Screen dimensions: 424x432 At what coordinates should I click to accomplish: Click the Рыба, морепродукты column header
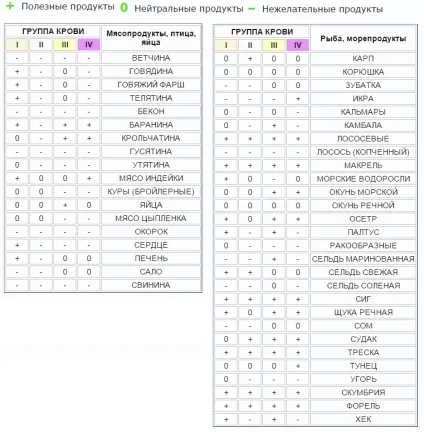363,39
